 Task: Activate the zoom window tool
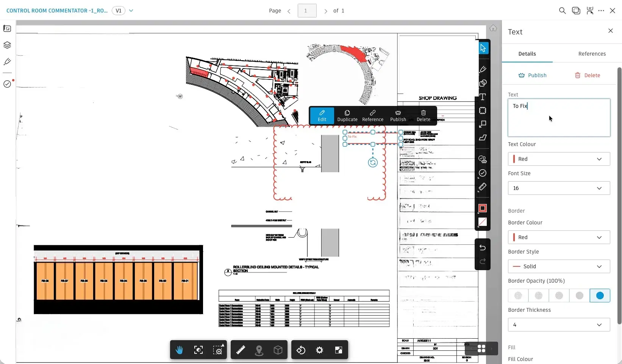217,350
